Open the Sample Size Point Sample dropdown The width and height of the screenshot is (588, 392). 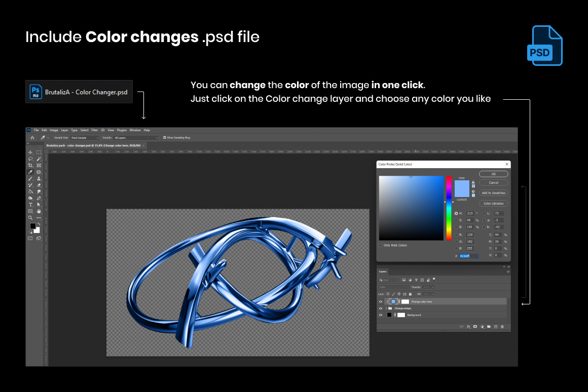pyautogui.click(x=85, y=138)
